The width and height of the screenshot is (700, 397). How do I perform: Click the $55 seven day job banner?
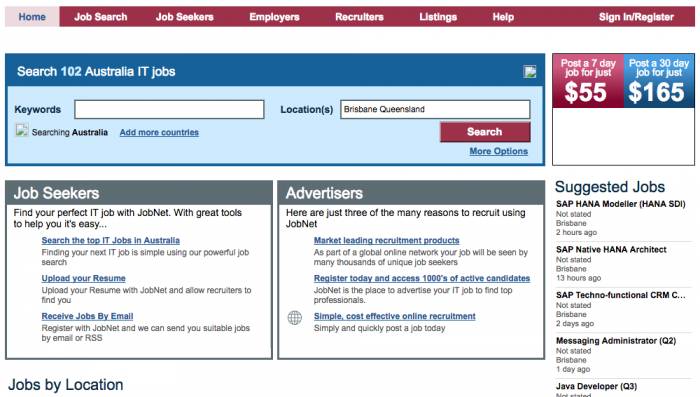tap(588, 81)
